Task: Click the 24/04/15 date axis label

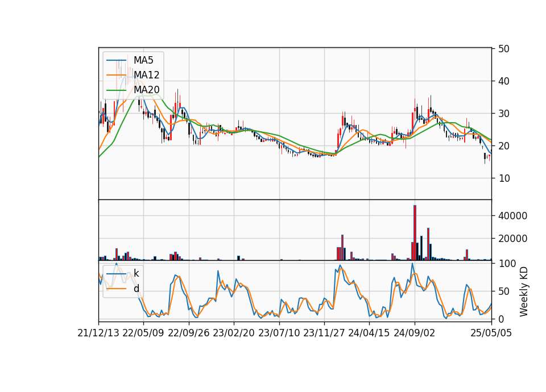Action: point(369,333)
